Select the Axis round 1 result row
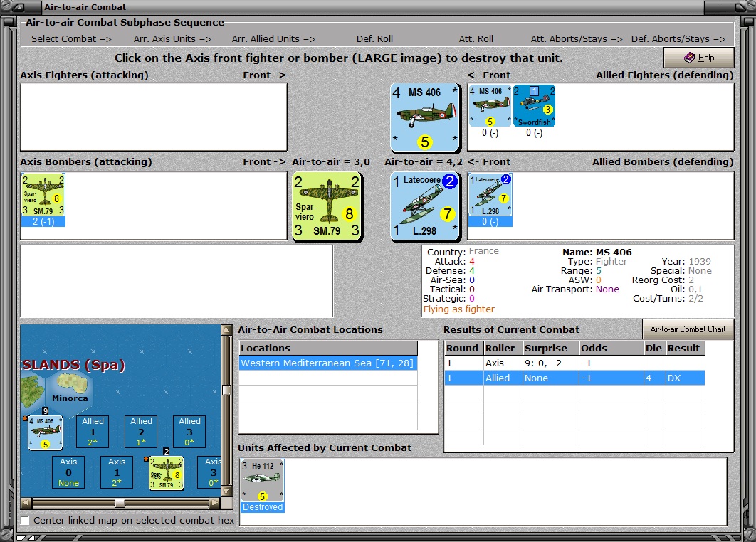The image size is (756, 542). click(574, 363)
